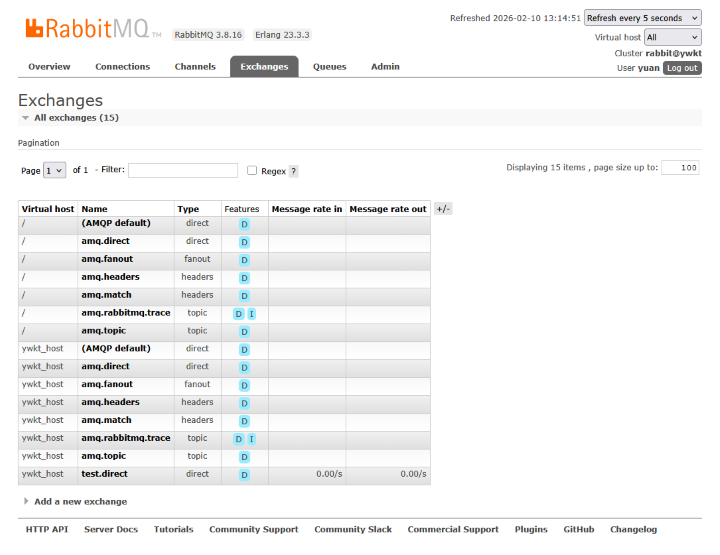Open the Server Docs link
Screen dimensions: 720x555
pos(111,529)
